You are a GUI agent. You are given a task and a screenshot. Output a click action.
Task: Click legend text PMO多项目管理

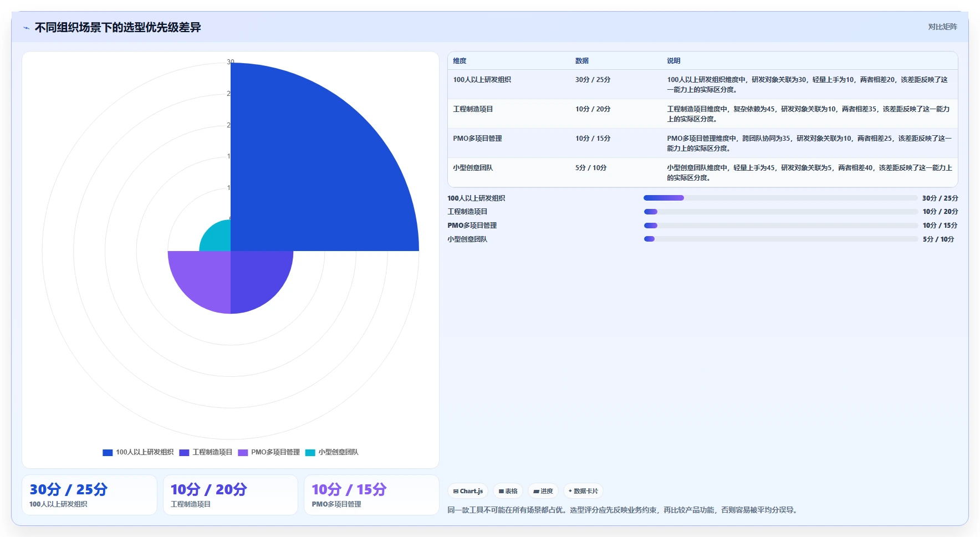point(275,452)
